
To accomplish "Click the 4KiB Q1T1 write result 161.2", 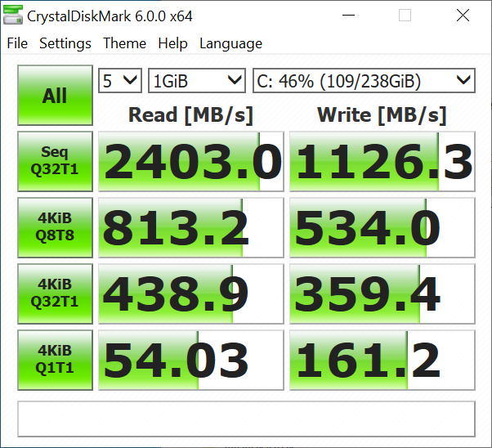I will tap(382, 360).
